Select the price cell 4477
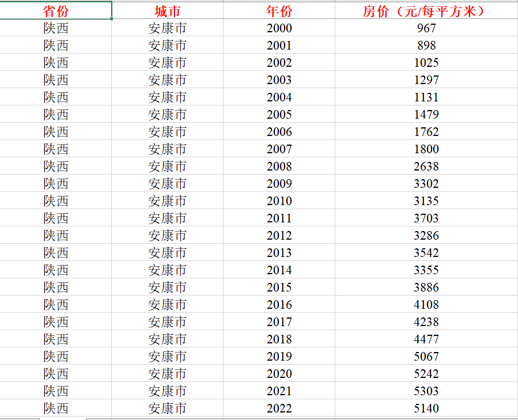Viewport: 518px width, 420px height. coord(426,339)
